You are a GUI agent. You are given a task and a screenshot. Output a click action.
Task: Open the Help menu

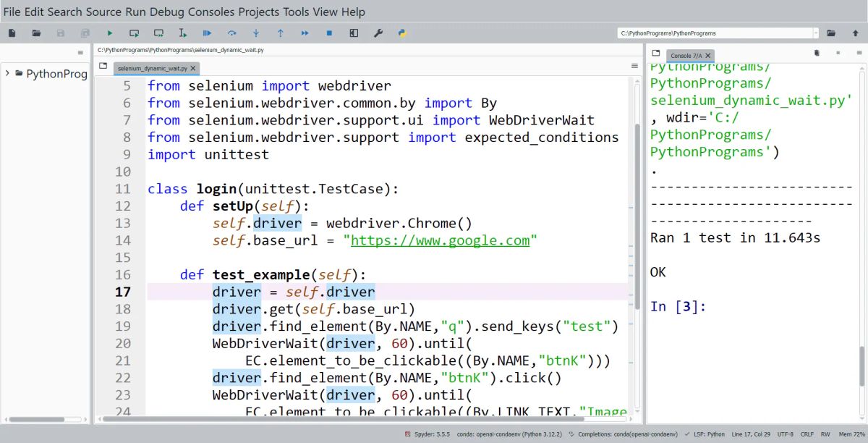click(x=353, y=12)
